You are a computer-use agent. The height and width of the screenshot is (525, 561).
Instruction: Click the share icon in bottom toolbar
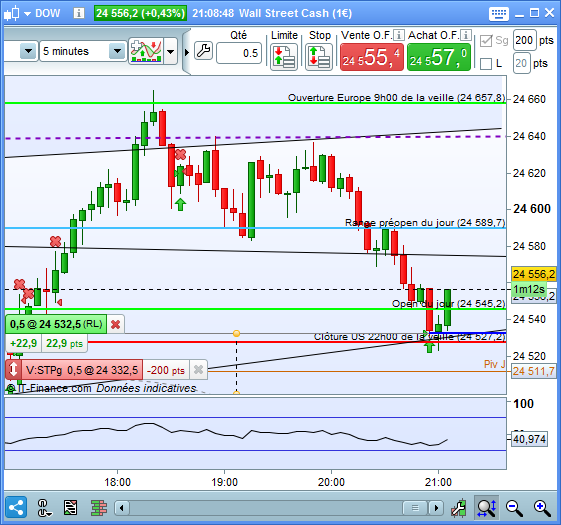coord(16,507)
